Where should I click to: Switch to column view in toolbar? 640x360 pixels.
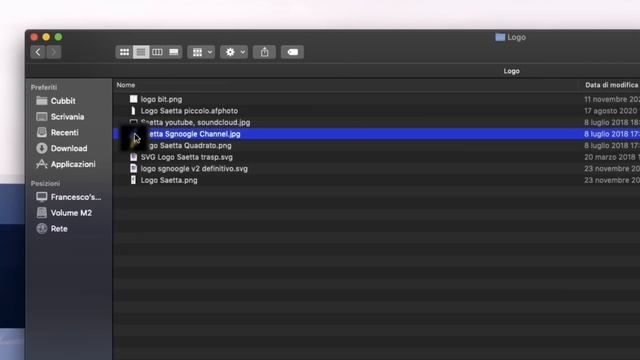tap(157, 52)
